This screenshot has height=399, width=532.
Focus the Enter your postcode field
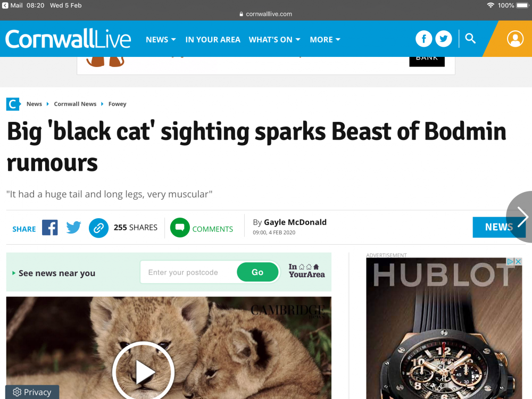coord(189,272)
